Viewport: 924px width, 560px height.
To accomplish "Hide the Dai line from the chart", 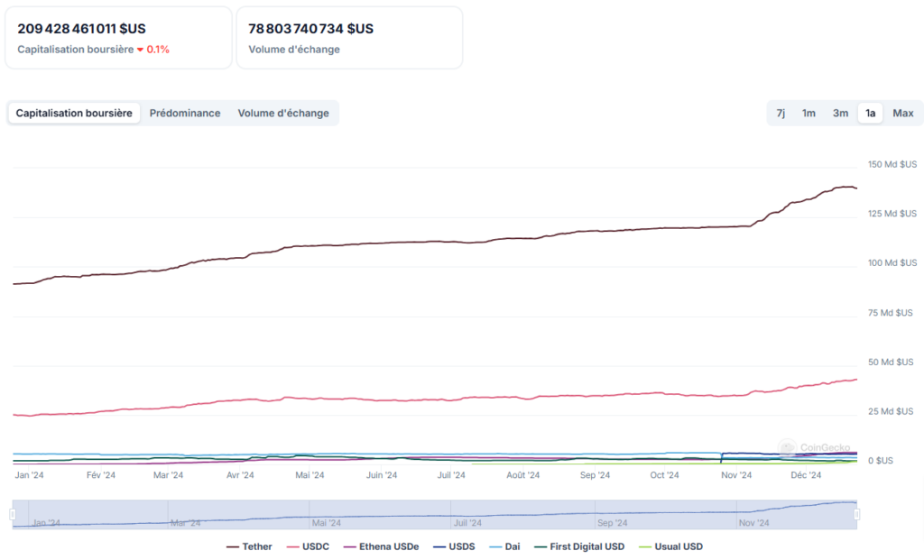I will coord(508,546).
